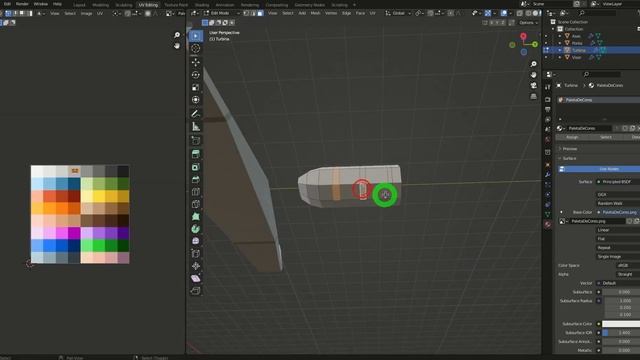Select the Knife tool
640x360 pixels.
point(196,204)
